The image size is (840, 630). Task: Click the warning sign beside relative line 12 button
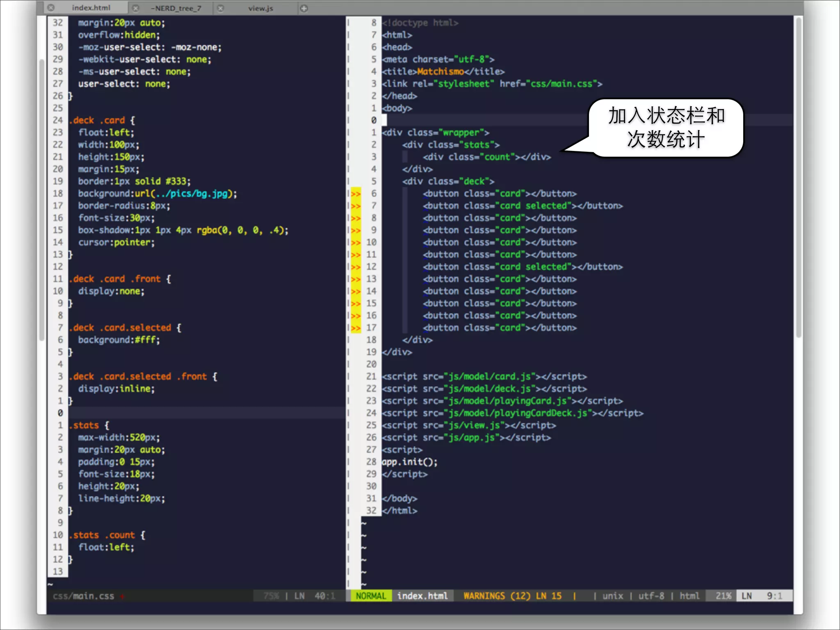click(356, 267)
